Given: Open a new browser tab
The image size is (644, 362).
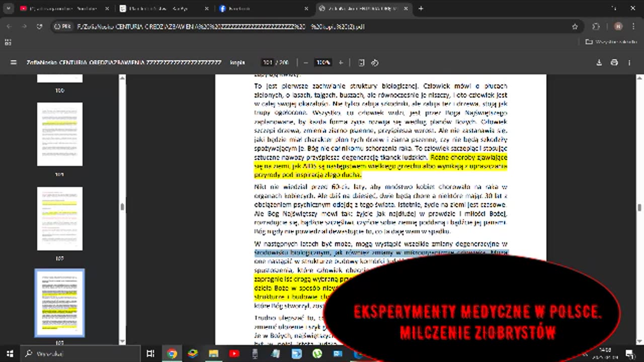Looking at the screenshot, I should (x=421, y=9).
